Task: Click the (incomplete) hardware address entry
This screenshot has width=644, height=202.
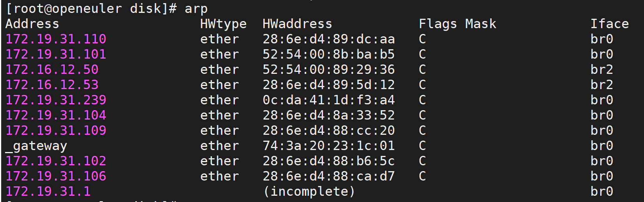Action: click(x=309, y=191)
